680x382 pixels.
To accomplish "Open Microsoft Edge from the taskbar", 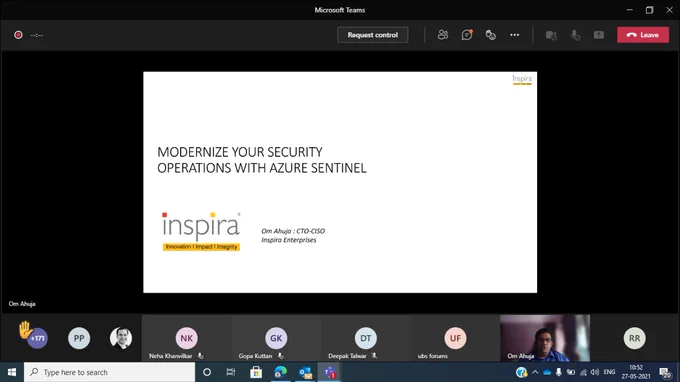I will [281, 372].
